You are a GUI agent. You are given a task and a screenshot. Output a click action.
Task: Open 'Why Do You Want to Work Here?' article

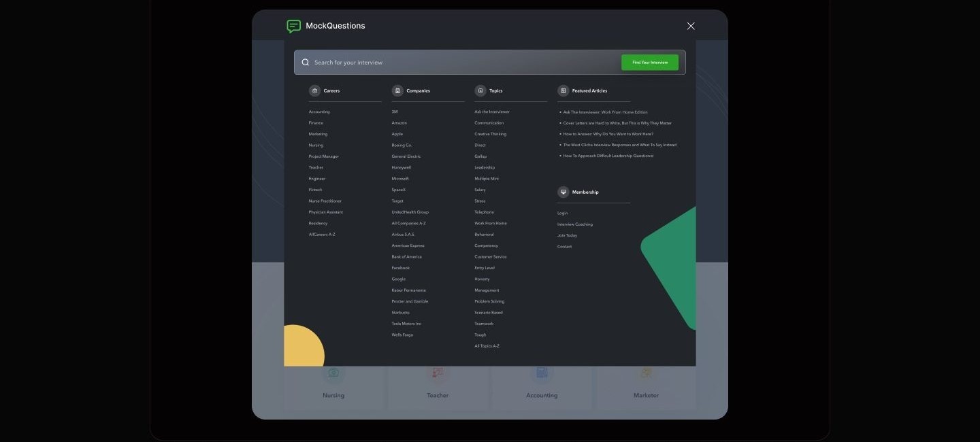click(x=608, y=134)
